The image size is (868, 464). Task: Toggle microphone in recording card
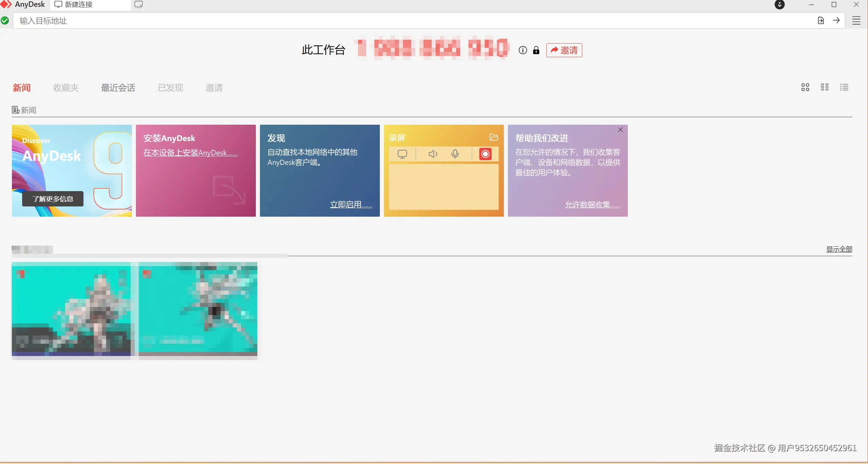pyautogui.click(x=455, y=154)
